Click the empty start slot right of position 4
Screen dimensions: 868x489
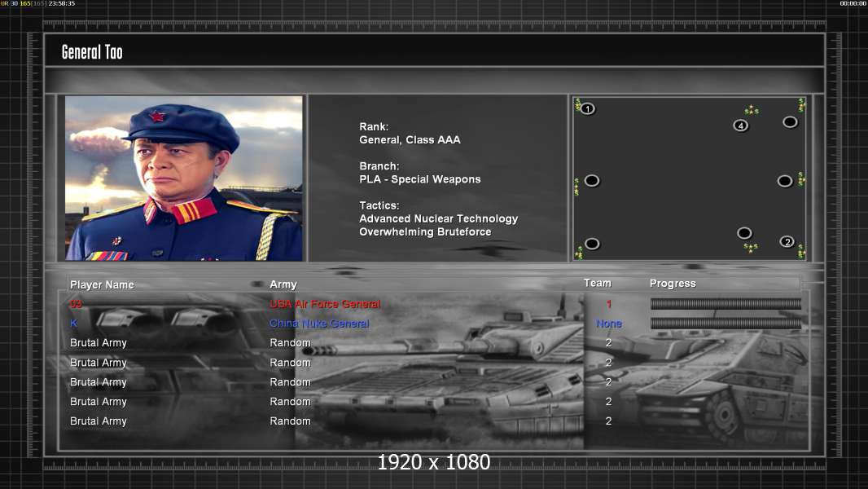(790, 121)
